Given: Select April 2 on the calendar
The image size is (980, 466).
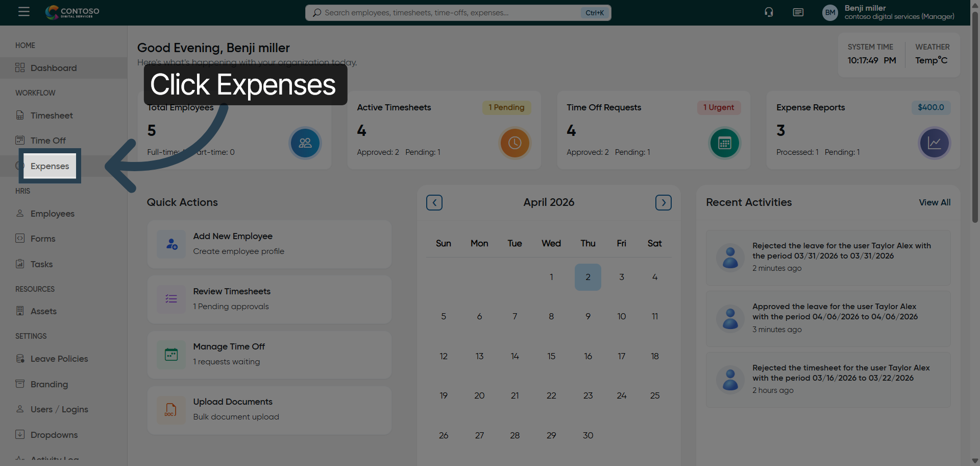Looking at the screenshot, I should 587,277.
